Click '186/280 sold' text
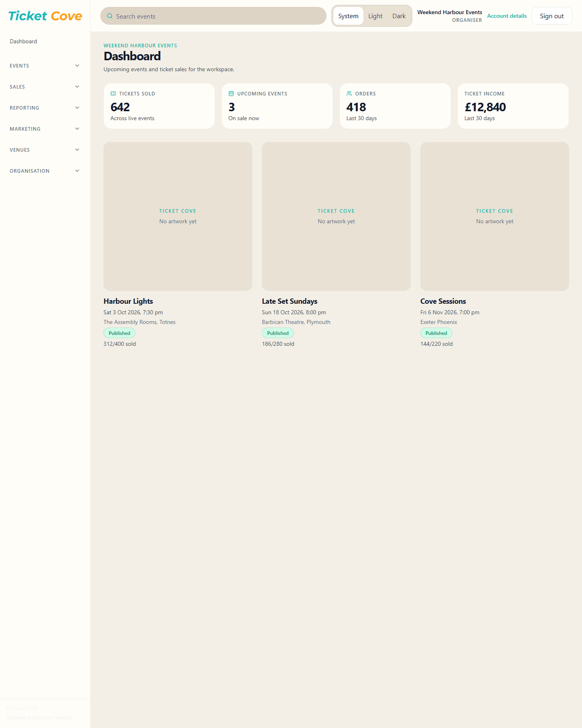 (278, 344)
